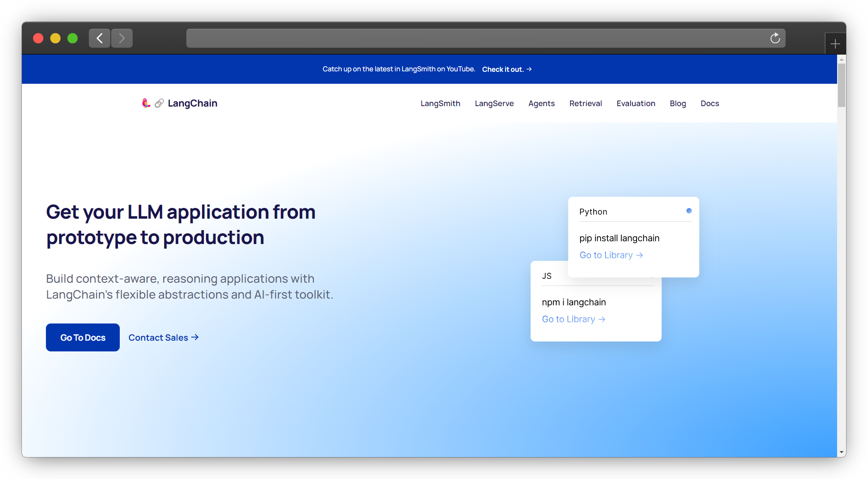Click the green maximize window button
This screenshot has height=479, width=868.
pos(73,38)
